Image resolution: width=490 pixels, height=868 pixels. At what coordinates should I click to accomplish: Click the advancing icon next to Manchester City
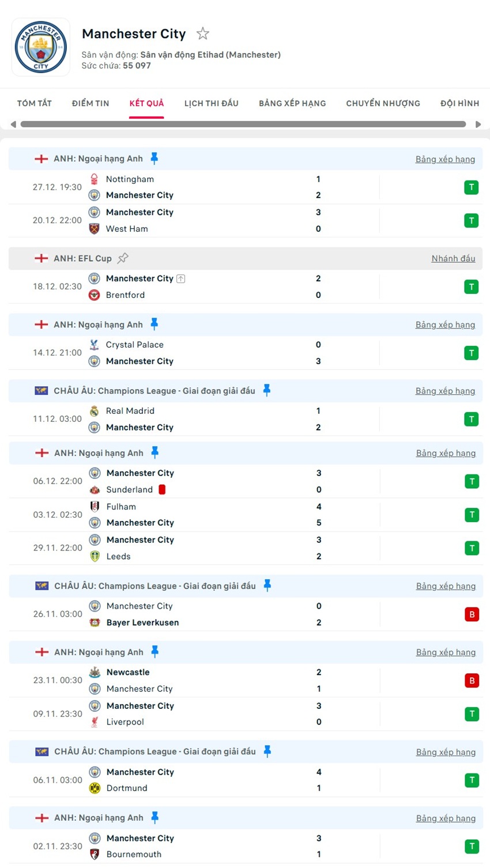click(x=181, y=279)
